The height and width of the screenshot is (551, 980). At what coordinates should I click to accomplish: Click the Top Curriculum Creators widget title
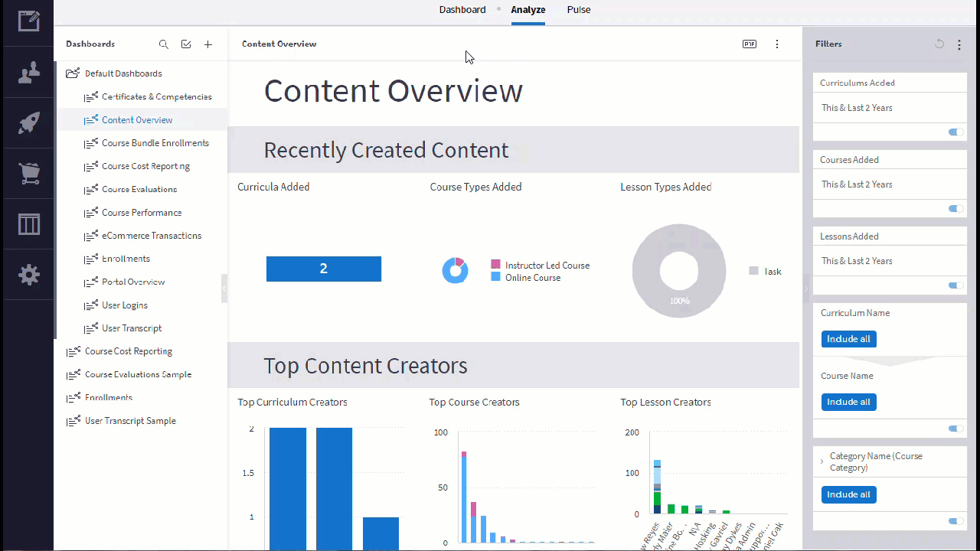click(x=292, y=403)
